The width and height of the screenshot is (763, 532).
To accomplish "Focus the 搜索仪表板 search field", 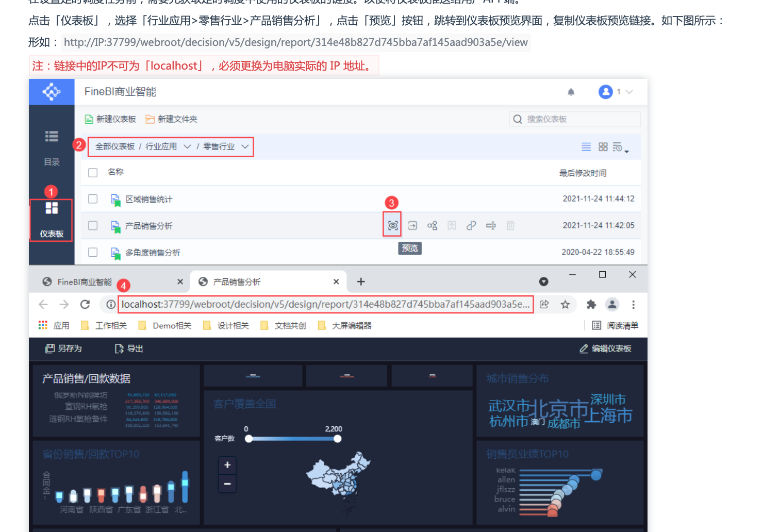I will coord(575,119).
